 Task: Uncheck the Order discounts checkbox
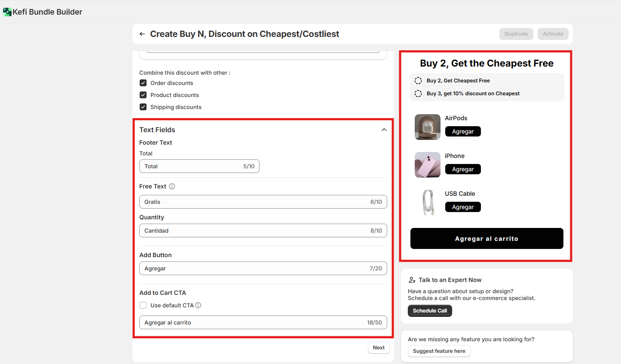[143, 83]
